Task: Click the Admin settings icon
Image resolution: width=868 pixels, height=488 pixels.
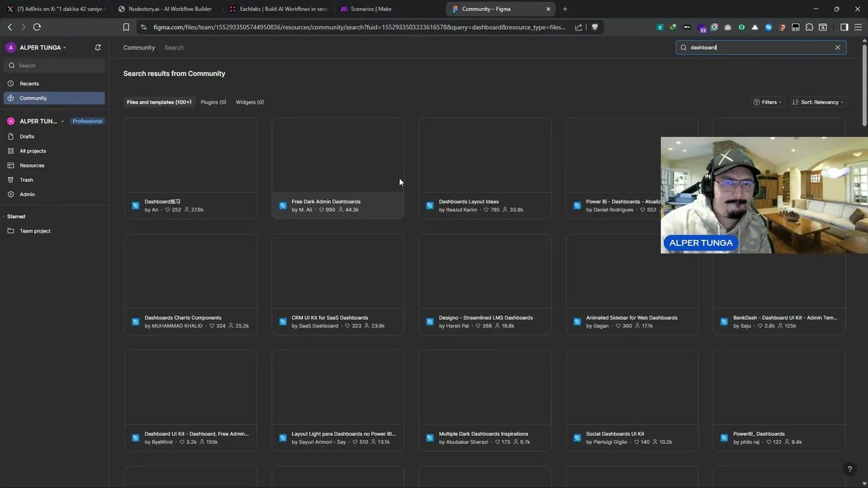Action: click(x=11, y=195)
